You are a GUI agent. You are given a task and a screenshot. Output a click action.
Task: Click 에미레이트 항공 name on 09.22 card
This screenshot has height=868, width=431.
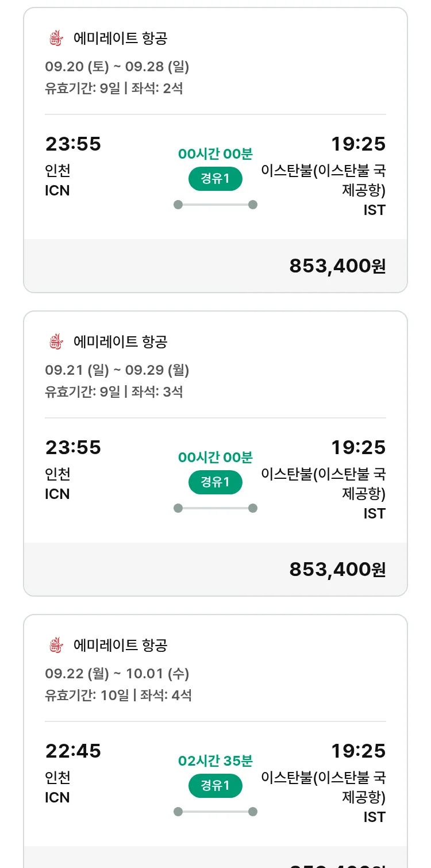(121, 646)
